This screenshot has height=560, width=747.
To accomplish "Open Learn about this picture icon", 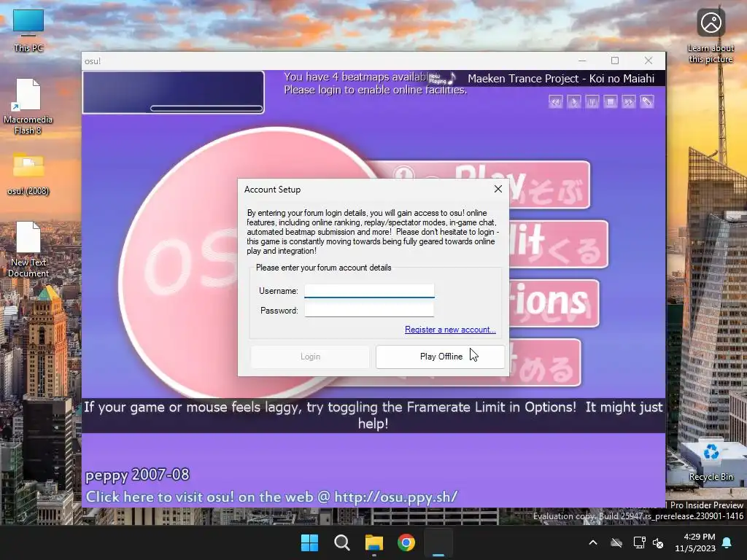I will click(x=711, y=35).
